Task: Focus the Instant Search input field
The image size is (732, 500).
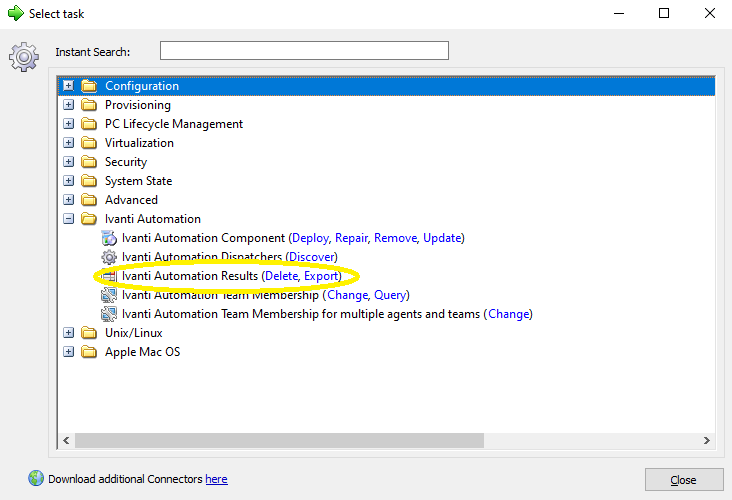Action: [304, 50]
